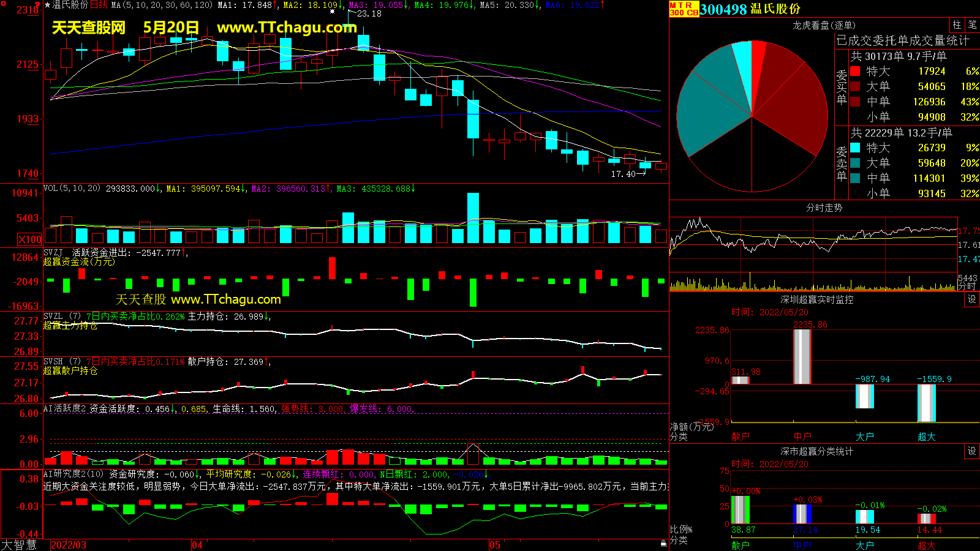Screen dimensions: 980x551
Task: Select the 龙虎看盘(逐单) panel title
Action: point(824,25)
